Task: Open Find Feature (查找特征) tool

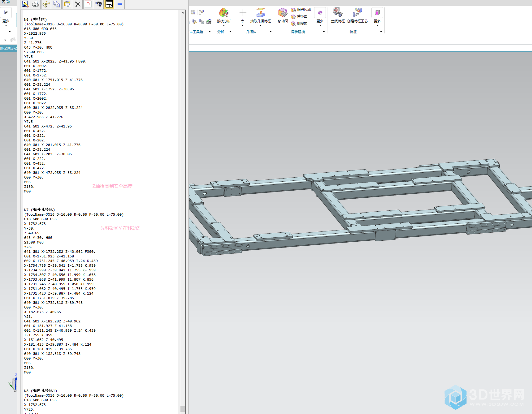Action: [x=338, y=15]
